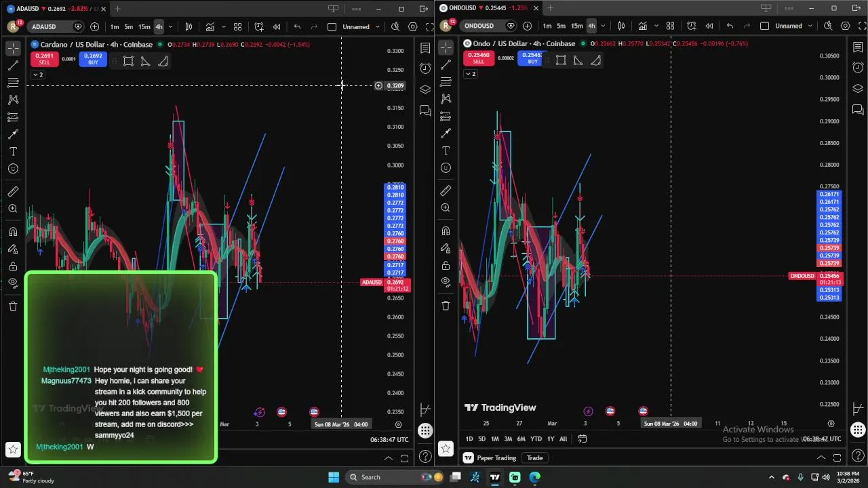The height and width of the screenshot is (488, 868).
Task: Expand timeframe dropdown arrow in ONDOUSD toolbar
Action: click(603, 26)
